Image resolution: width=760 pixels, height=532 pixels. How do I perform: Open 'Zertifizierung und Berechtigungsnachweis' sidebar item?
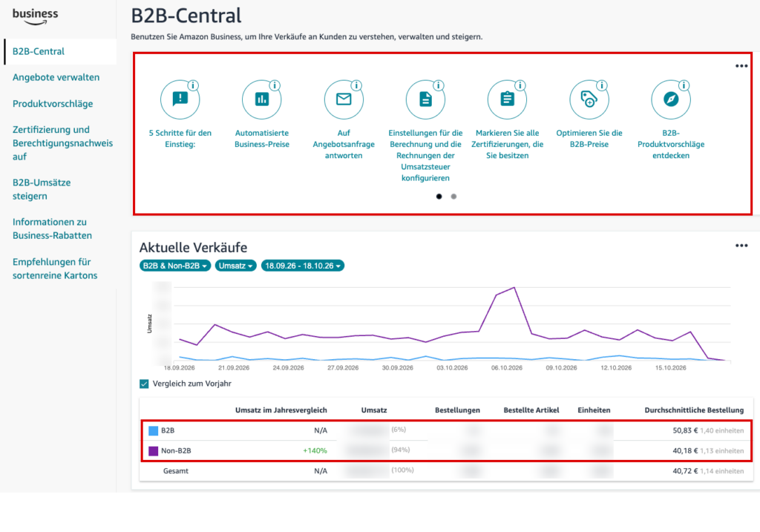(62, 143)
